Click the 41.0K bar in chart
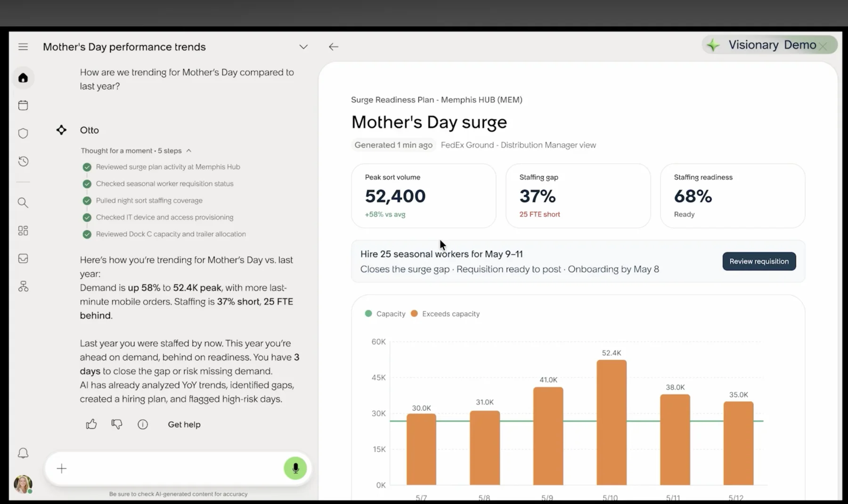848x504 pixels. 548,436
